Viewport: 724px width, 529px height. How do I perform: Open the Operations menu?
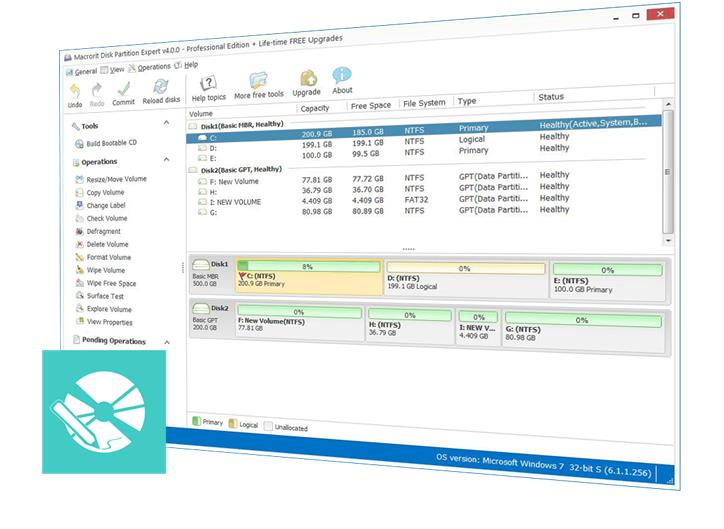(x=150, y=67)
